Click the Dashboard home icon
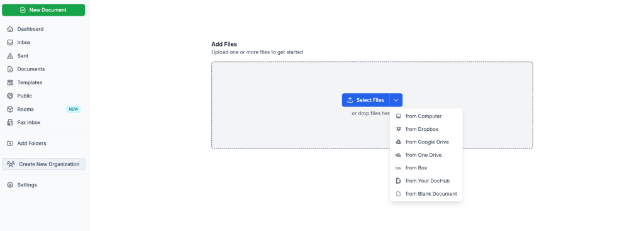Screen dimensions: 644x231 tap(10, 29)
